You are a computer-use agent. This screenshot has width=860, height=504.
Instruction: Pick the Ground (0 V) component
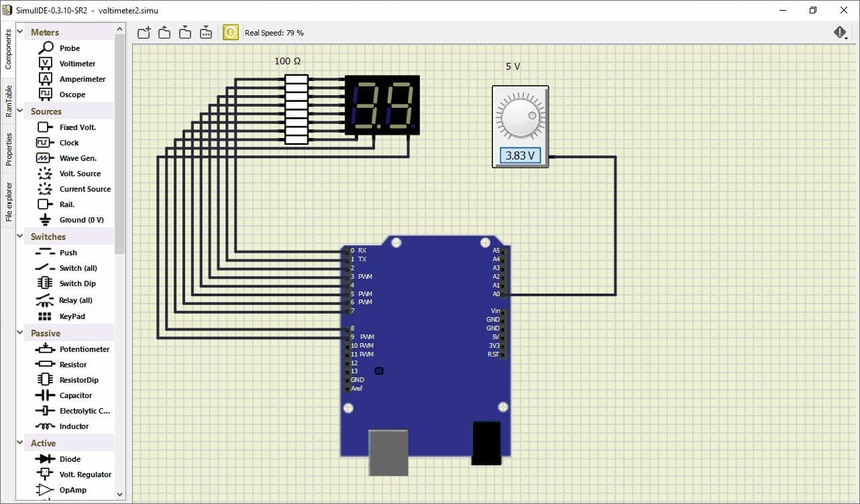(x=81, y=220)
